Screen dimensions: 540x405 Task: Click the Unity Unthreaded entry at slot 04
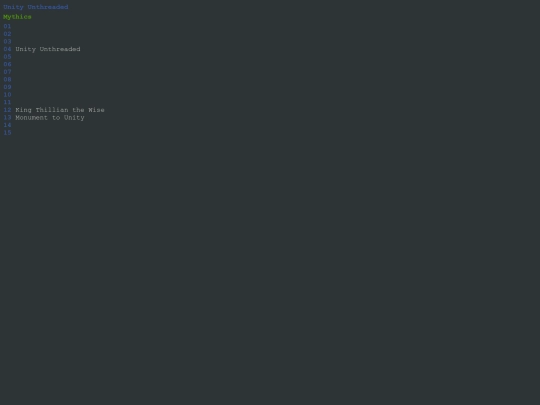tap(48, 49)
